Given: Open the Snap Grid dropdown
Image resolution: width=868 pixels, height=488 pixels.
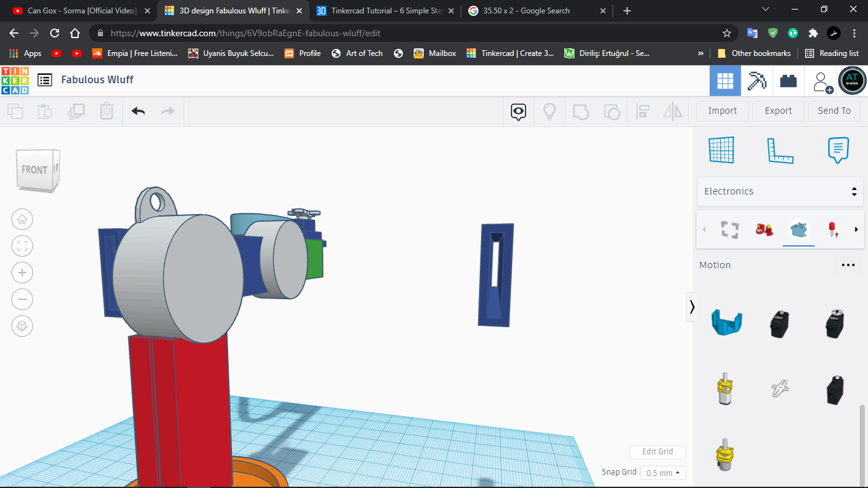Looking at the screenshot, I should pyautogui.click(x=663, y=473).
